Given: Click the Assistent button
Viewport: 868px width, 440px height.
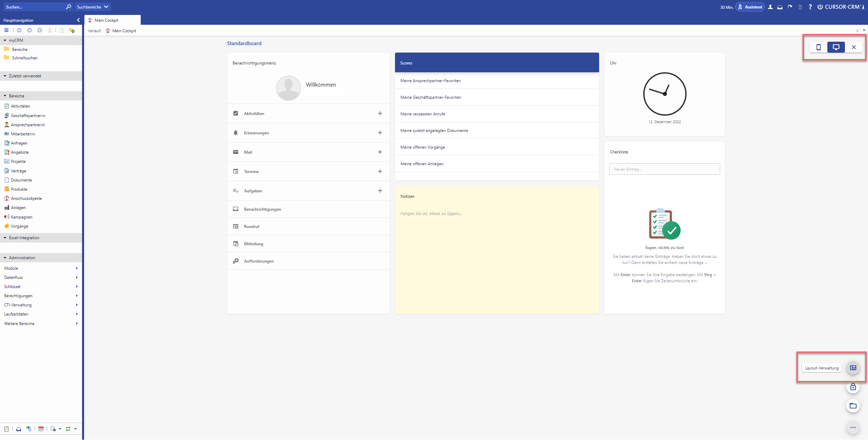Looking at the screenshot, I should (x=750, y=7).
